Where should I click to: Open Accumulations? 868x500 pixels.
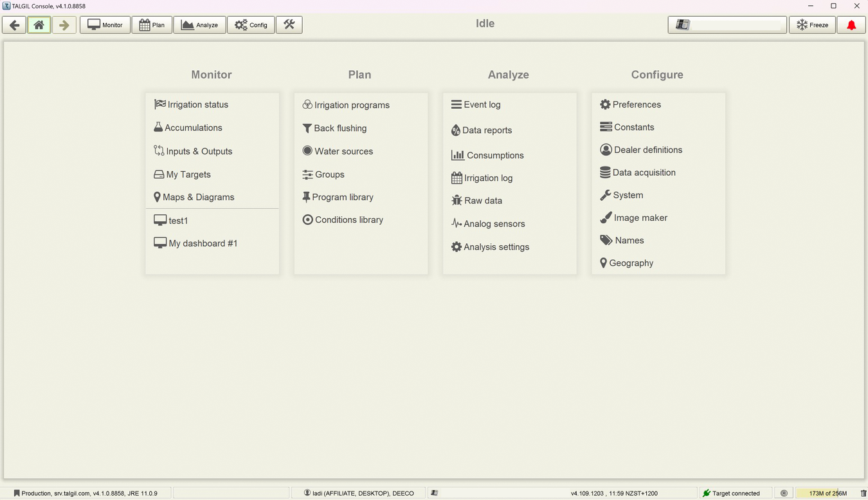click(188, 127)
